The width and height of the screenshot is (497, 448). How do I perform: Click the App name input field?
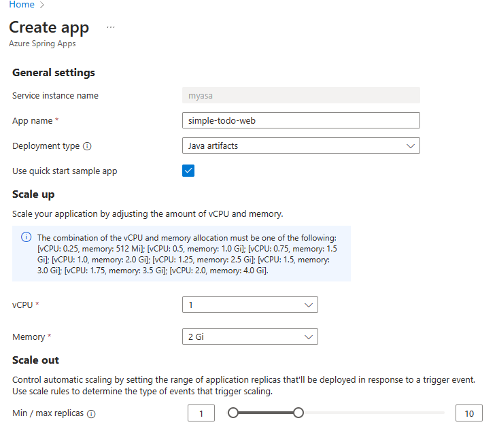(x=301, y=120)
